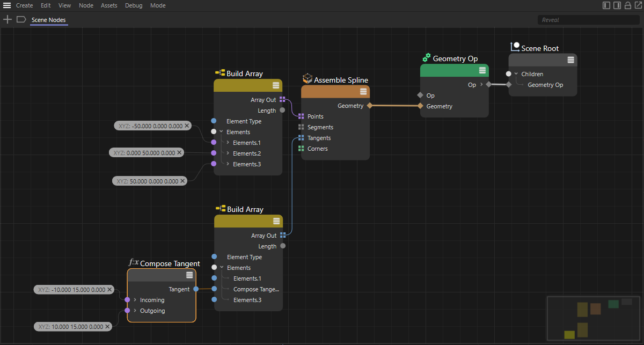
Task: Open the menu icon on the Scene Root node header
Action: pyautogui.click(x=571, y=60)
